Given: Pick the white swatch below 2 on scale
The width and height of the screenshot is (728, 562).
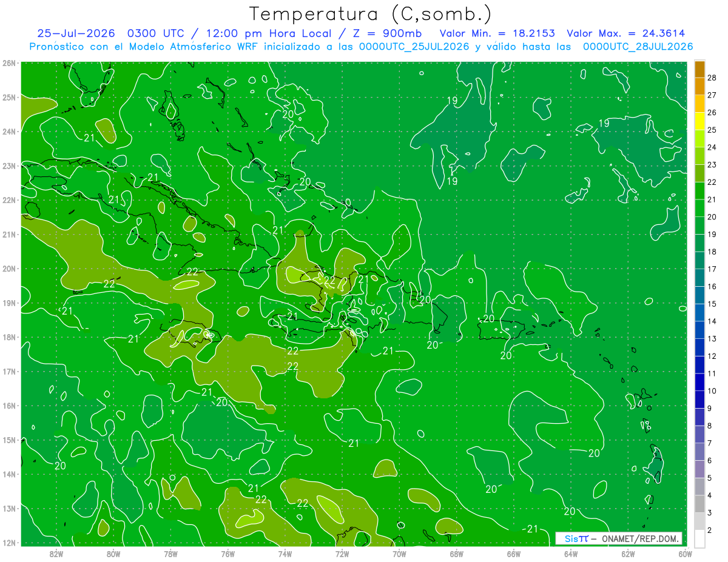Looking at the screenshot, I should [700, 538].
